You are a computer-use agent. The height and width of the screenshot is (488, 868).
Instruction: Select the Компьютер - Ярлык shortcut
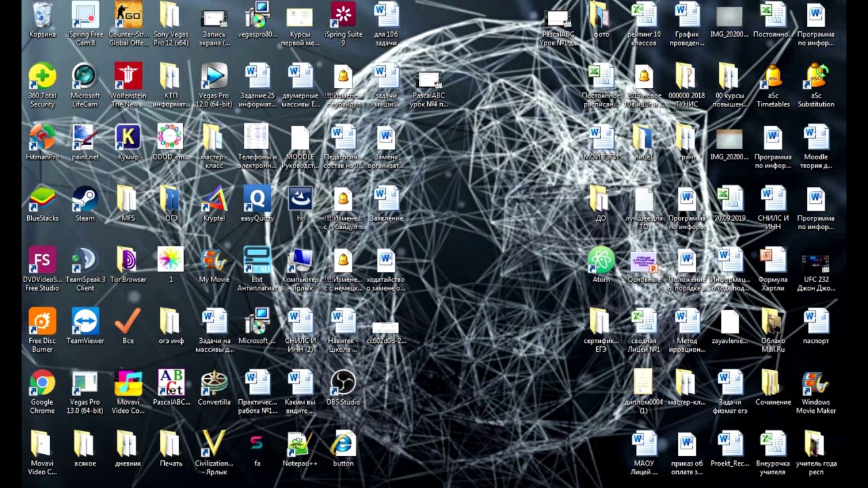pyautogui.click(x=300, y=270)
